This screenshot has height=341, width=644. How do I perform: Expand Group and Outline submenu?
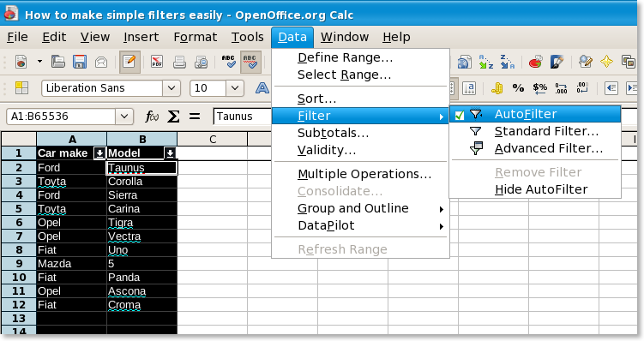point(360,208)
